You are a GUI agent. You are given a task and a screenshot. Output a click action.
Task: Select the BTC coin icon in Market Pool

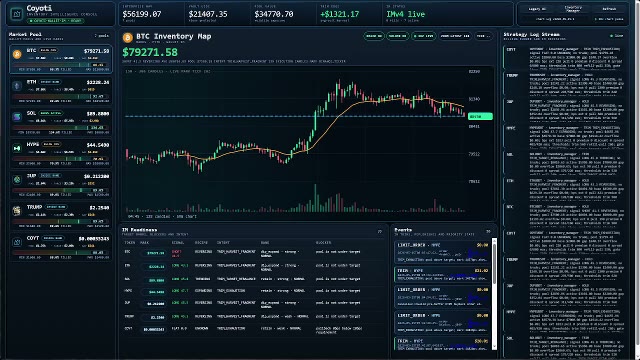click(x=17, y=54)
